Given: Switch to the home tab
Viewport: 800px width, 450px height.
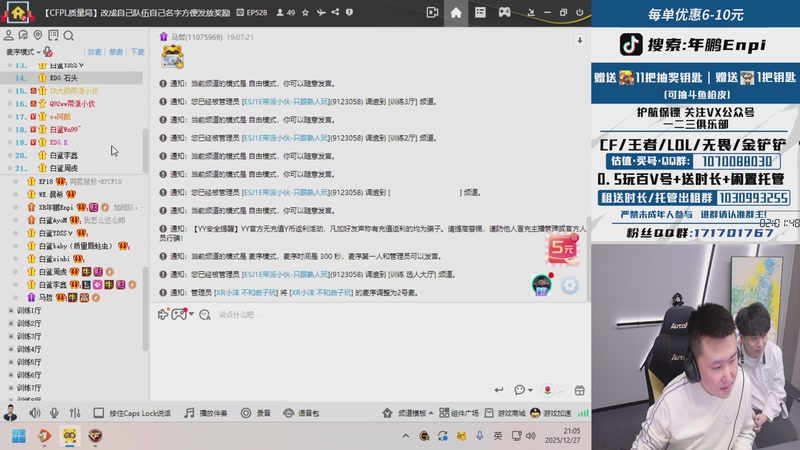Looking at the screenshot, I should click(x=456, y=13).
